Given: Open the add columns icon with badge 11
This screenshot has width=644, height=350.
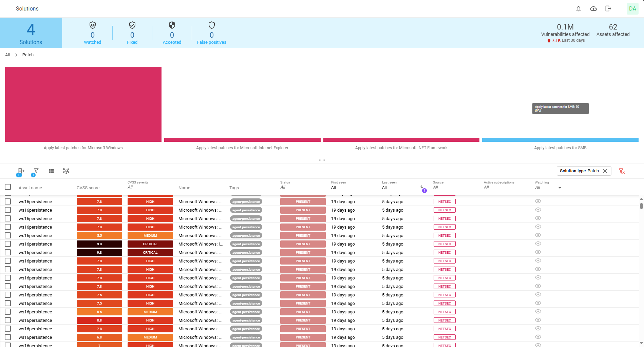Looking at the screenshot, I should pyautogui.click(x=21, y=171).
